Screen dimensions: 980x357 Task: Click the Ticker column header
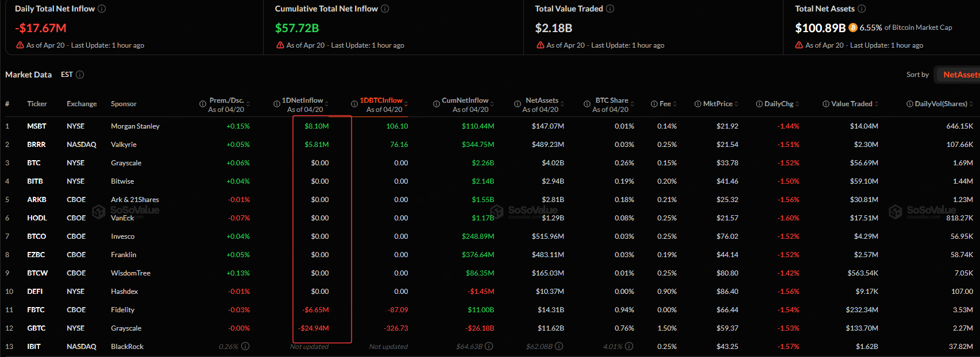[x=37, y=104]
